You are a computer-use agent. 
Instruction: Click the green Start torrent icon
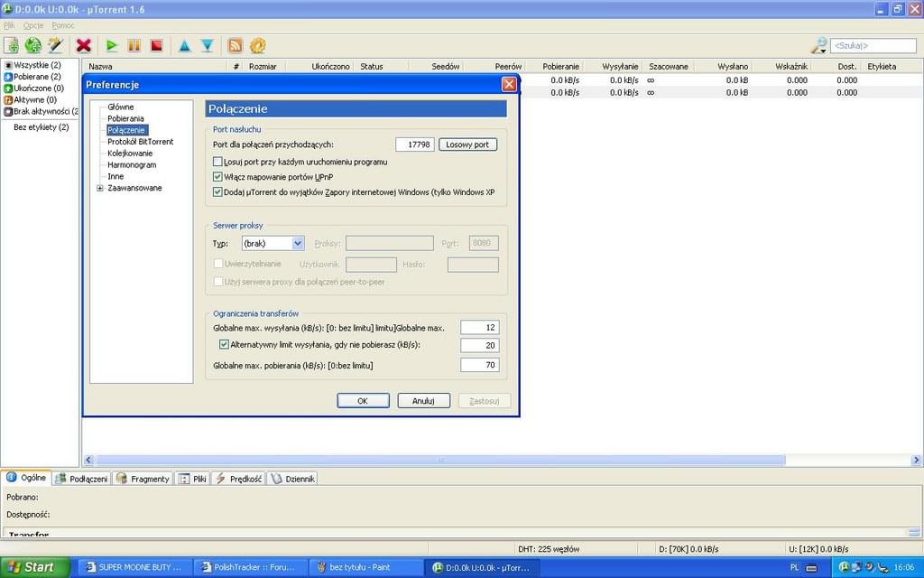[111, 45]
